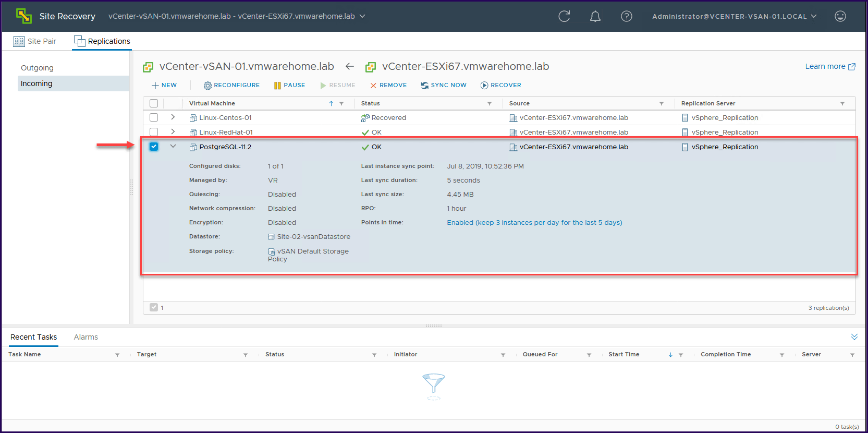Screen dimensions: 868x433
Task: Check the Linux-RedHat-01 row checkbox
Action: coord(154,132)
